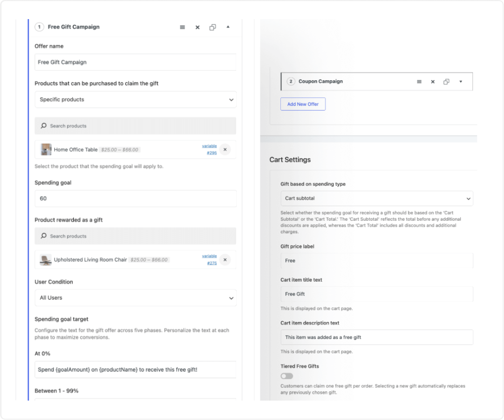504x420 pixels.
Task: Click the $25.00 – $66.00 price for Home Office Table
Action: coord(120,150)
